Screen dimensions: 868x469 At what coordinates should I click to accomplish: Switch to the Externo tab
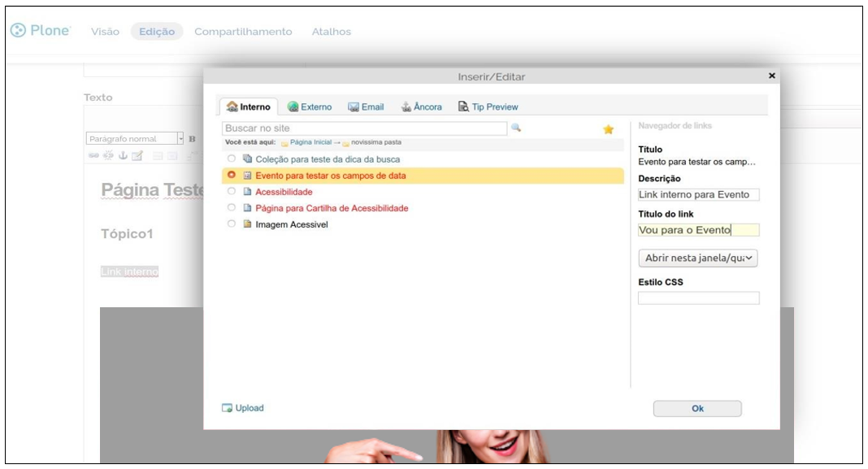310,107
